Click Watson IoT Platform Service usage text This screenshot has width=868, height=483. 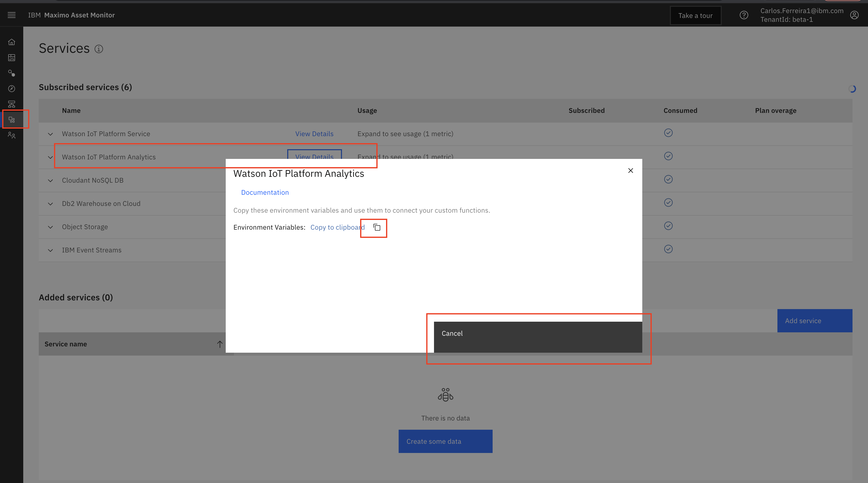(x=405, y=134)
